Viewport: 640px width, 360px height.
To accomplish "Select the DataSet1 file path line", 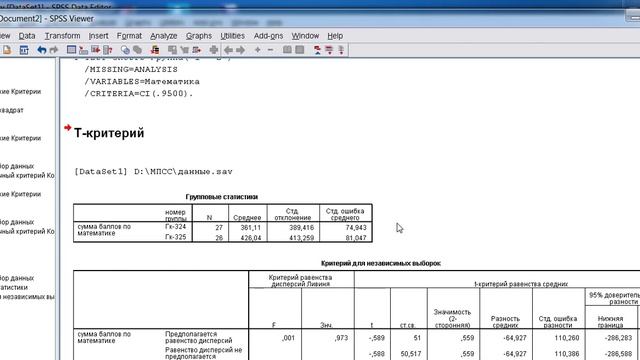I will pos(153,172).
